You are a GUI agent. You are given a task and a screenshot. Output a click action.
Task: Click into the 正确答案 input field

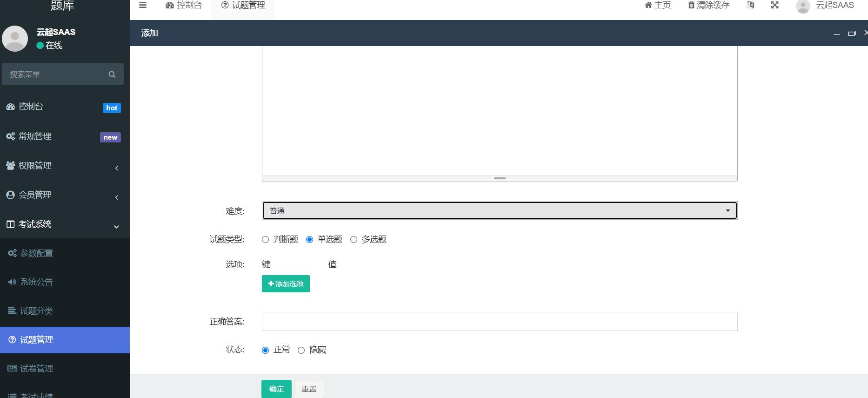500,322
